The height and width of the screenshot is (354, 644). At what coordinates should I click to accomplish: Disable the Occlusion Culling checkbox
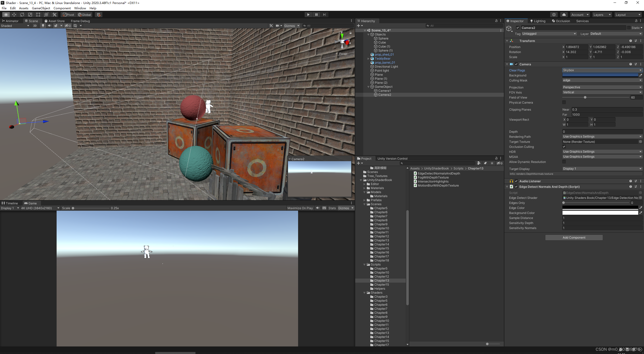564,146
